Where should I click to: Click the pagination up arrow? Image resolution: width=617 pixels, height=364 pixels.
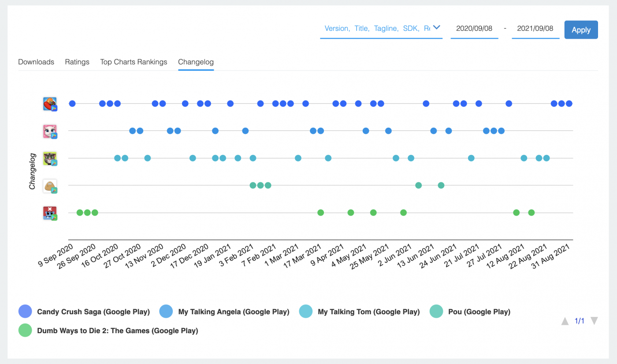pyautogui.click(x=565, y=321)
